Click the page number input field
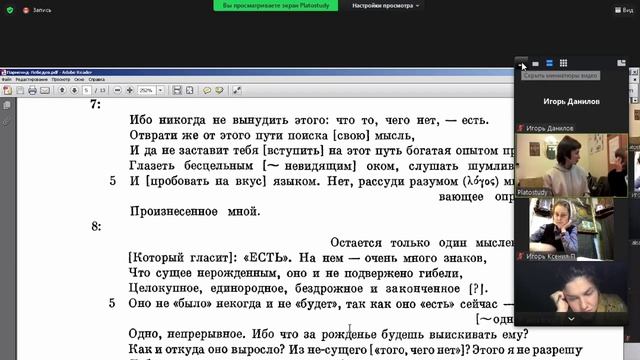Viewport: 640px width, 360px height. point(87,90)
